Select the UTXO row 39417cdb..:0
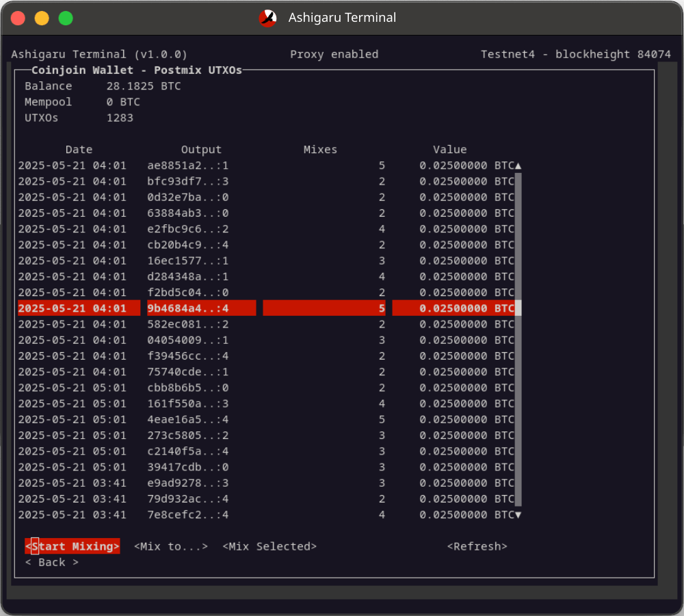Image resolution: width=684 pixels, height=616 pixels. [267, 467]
